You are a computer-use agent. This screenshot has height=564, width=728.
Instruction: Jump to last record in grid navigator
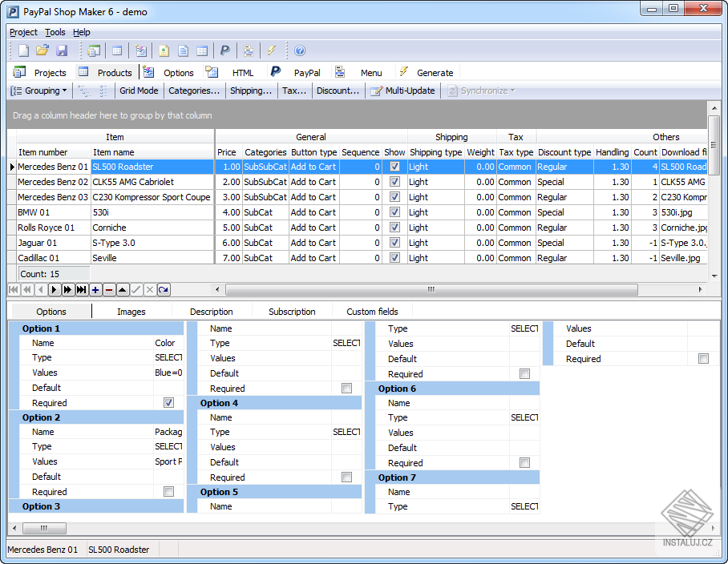point(82,289)
